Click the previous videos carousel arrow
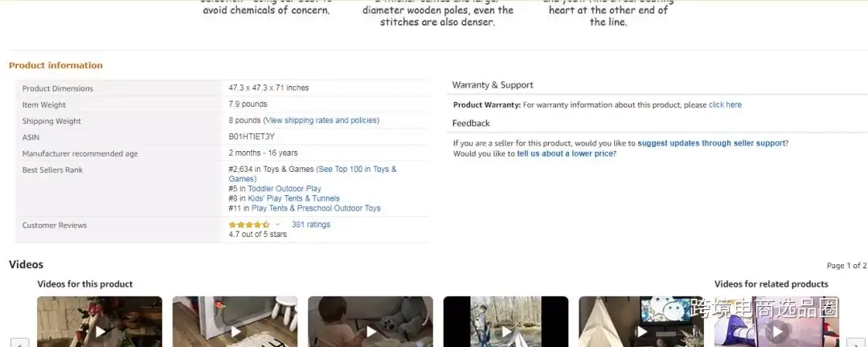The image size is (868, 347). (20, 342)
